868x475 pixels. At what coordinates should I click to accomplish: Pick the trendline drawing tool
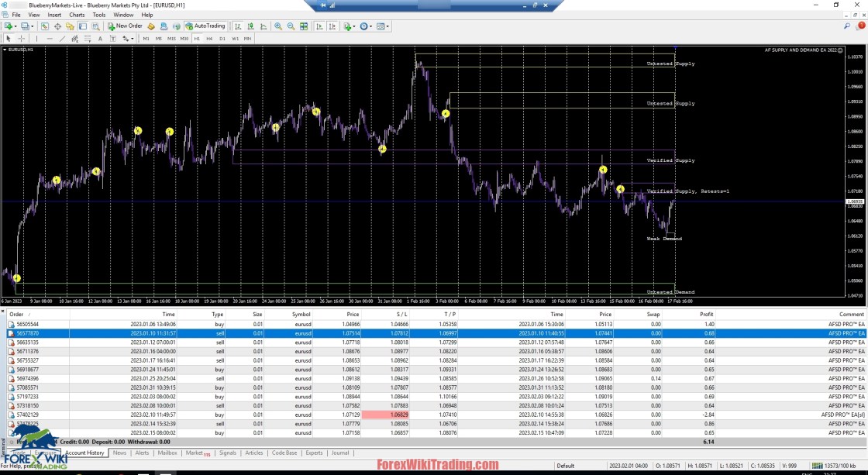point(62,39)
